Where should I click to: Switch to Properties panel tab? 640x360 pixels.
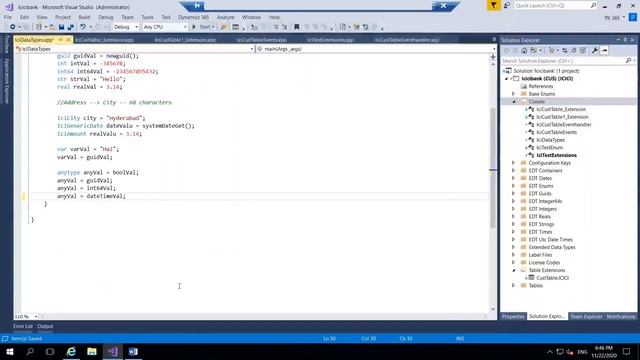coord(513,317)
